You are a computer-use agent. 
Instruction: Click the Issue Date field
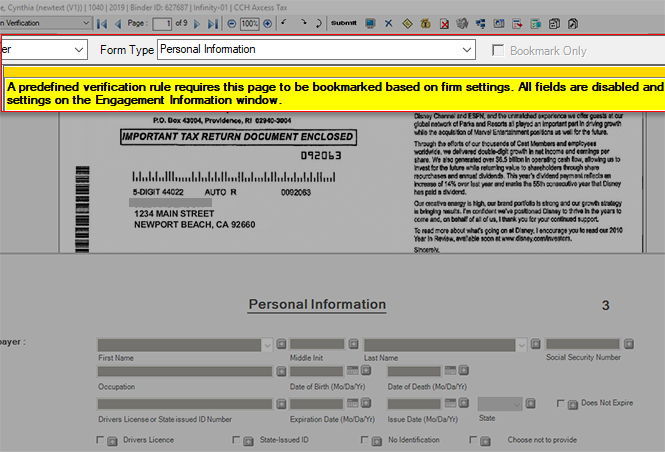[414, 404]
